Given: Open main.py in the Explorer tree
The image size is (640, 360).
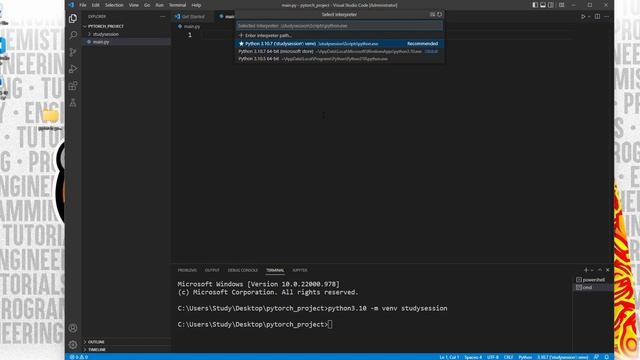Looking at the screenshot, I should point(126,42).
